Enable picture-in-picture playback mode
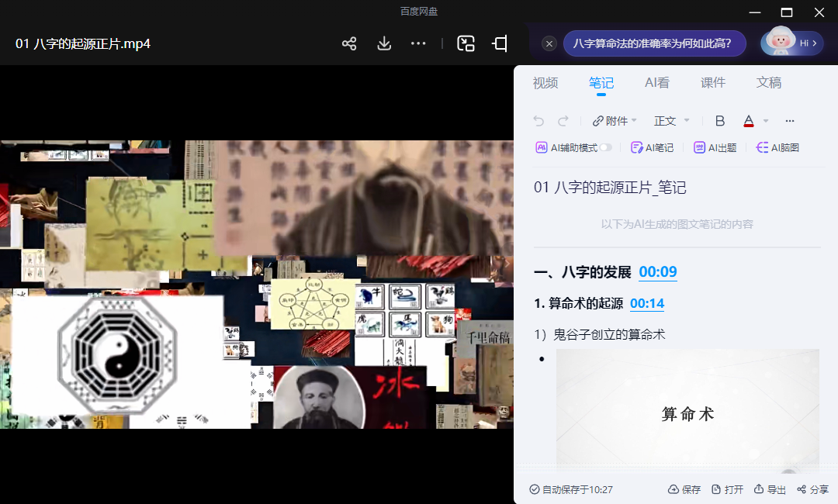Viewport: 838px width, 504px height. (x=466, y=44)
